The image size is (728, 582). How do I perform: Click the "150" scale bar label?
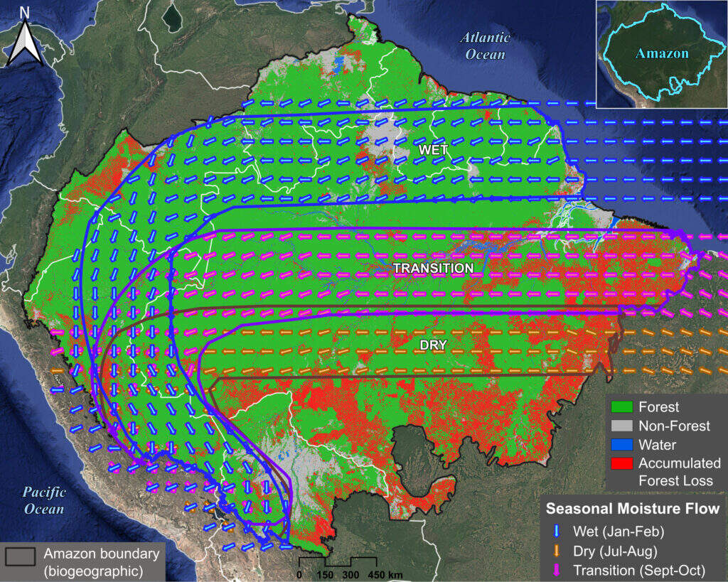[325, 575]
